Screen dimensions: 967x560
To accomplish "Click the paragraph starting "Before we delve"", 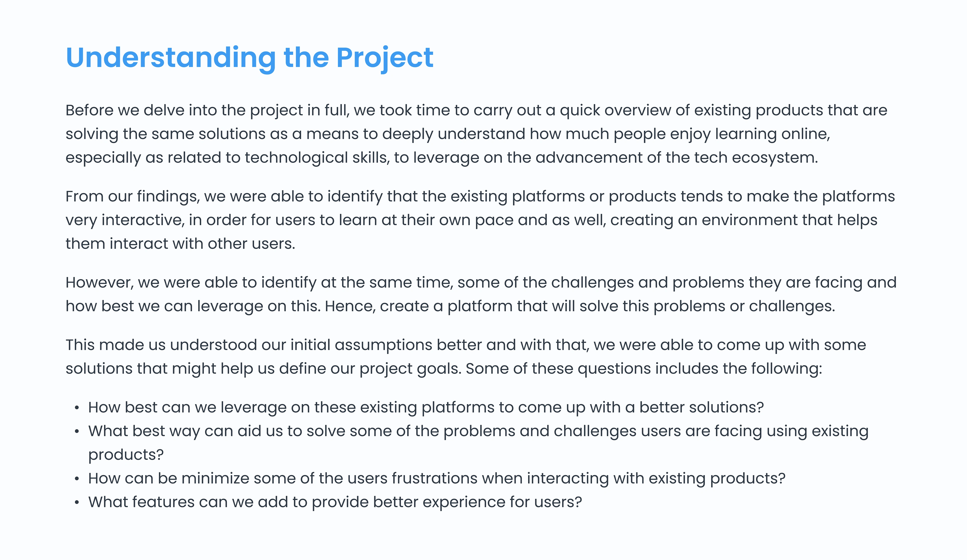I will pos(476,134).
